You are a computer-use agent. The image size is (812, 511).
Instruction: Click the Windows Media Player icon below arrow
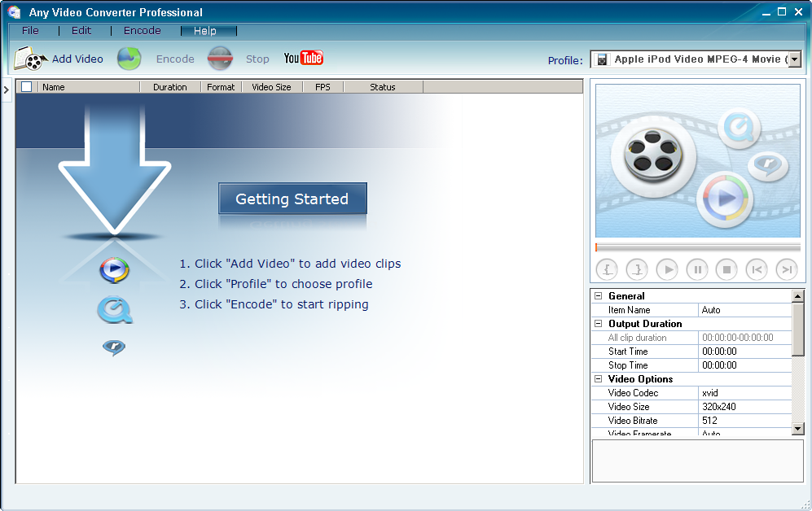115,270
